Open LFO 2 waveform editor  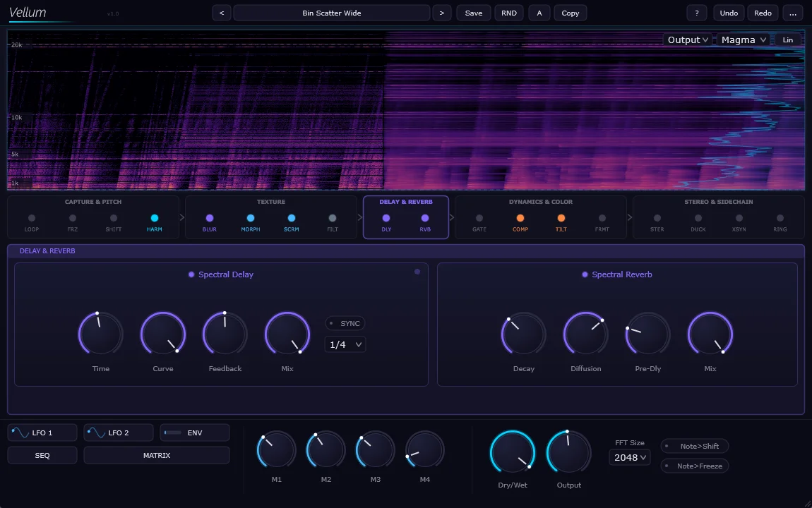click(x=119, y=433)
